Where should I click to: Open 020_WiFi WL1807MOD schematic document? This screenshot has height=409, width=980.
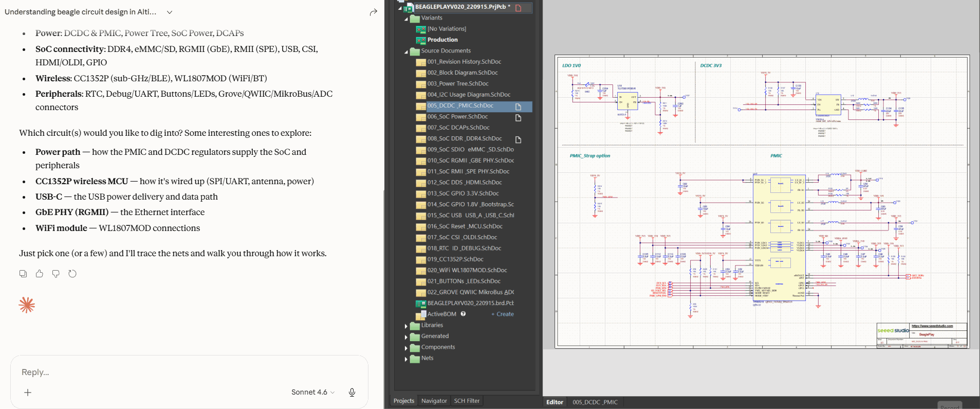coord(467,270)
